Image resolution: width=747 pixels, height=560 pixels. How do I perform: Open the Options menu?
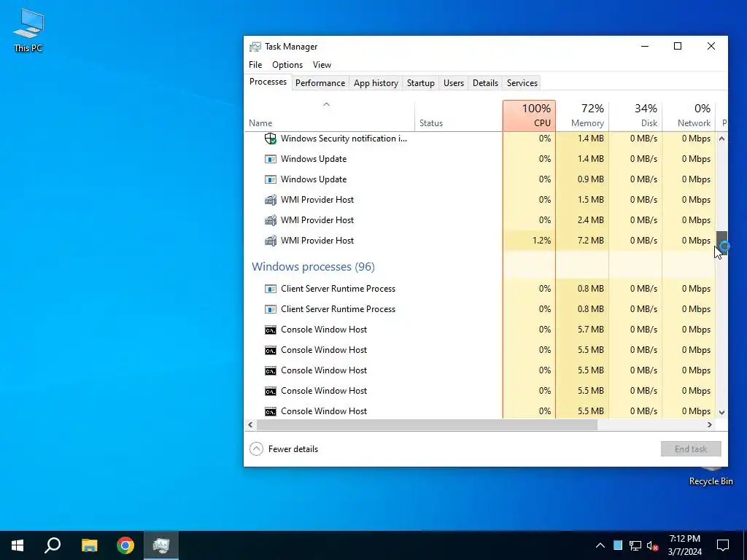(x=287, y=65)
